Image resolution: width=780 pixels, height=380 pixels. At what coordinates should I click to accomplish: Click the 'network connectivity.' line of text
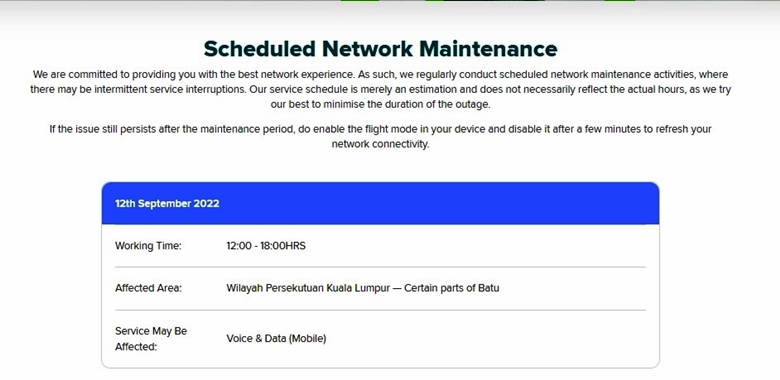coord(381,144)
